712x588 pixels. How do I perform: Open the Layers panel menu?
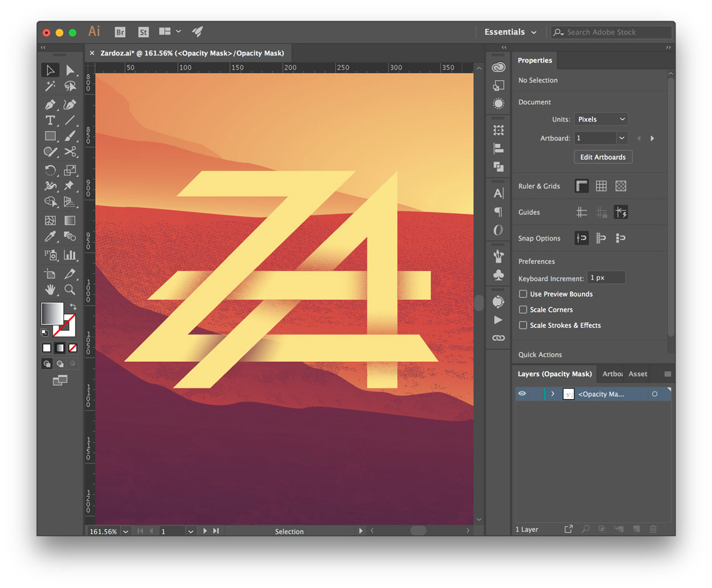click(668, 374)
